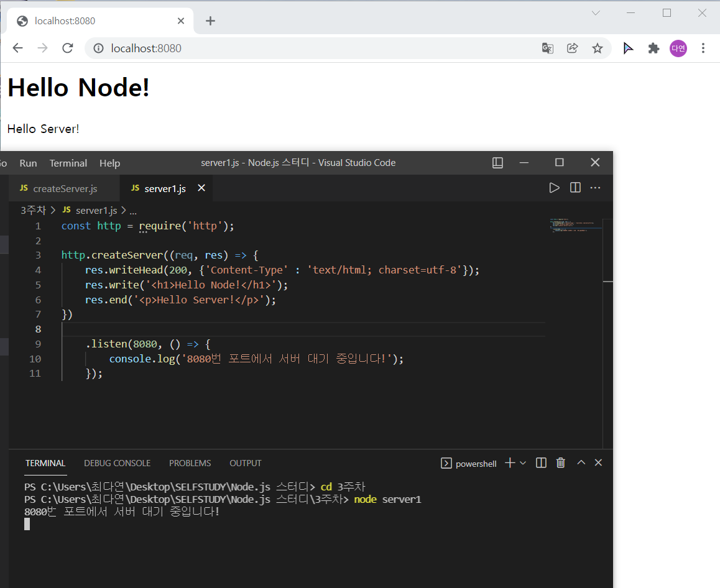Open Chrome tab search chevron

coord(596,13)
